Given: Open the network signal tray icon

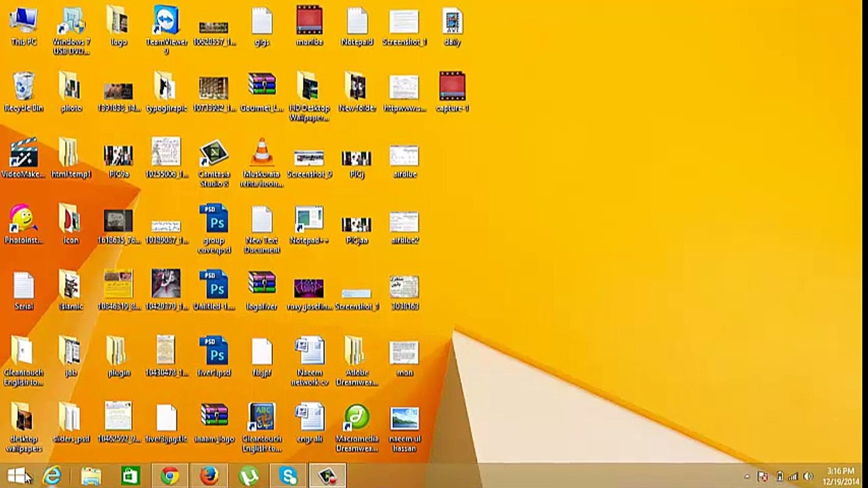Looking at the screenshot, I should coord(793,476).
